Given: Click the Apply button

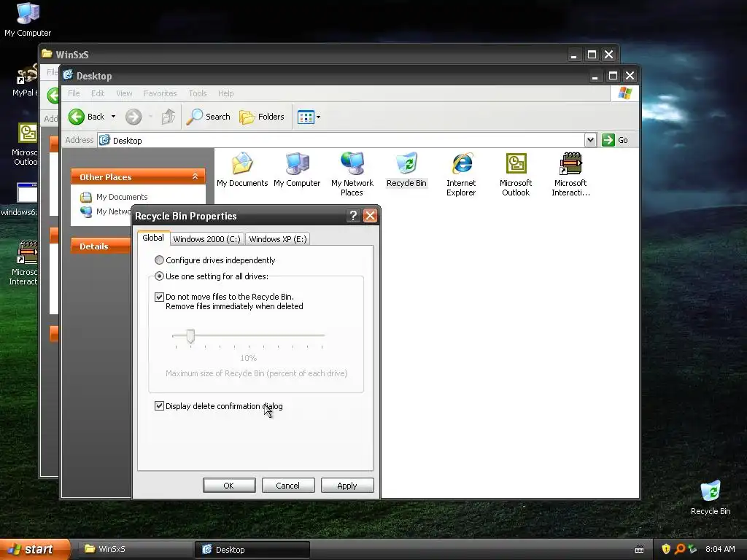Looking at the screenshot, I should coord(347,485).
